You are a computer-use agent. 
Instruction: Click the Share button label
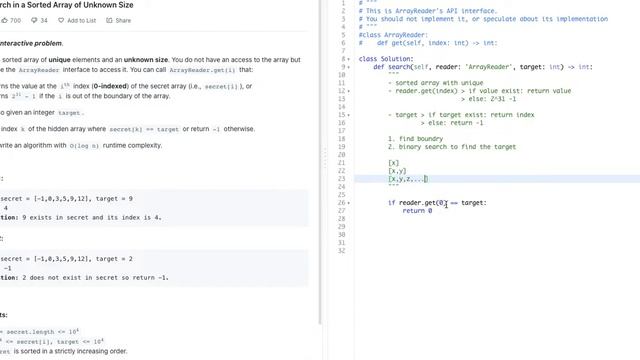[123, 20]
